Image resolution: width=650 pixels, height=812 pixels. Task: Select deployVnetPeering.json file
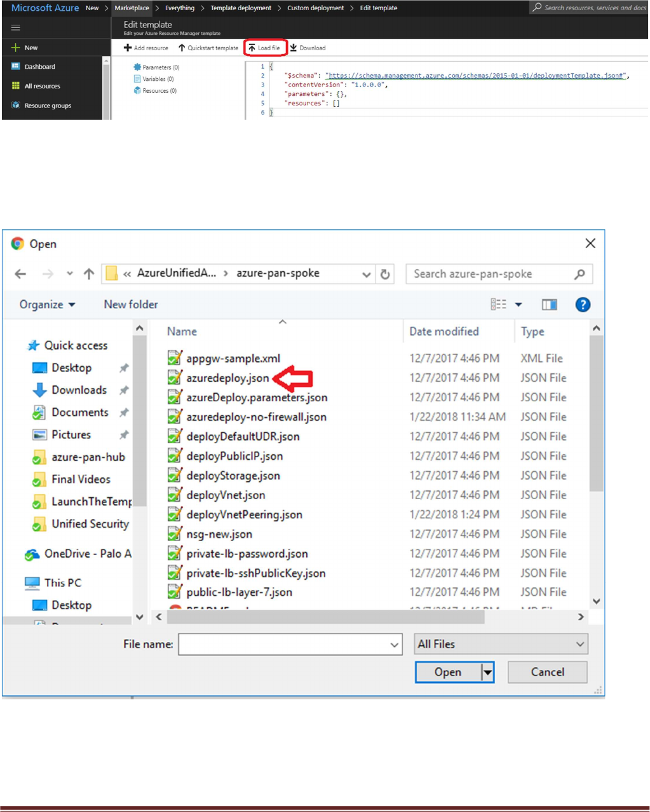(x=244, y=514)
